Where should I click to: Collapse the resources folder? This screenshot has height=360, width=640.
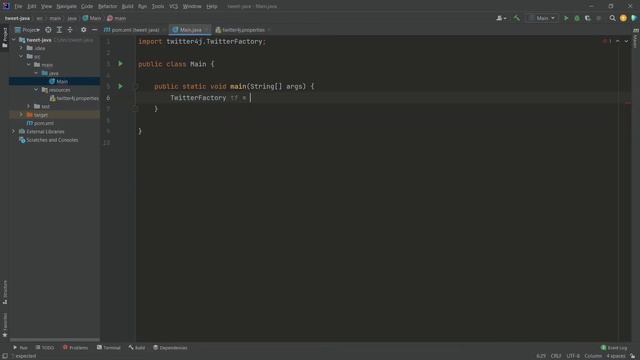[36, 90]
